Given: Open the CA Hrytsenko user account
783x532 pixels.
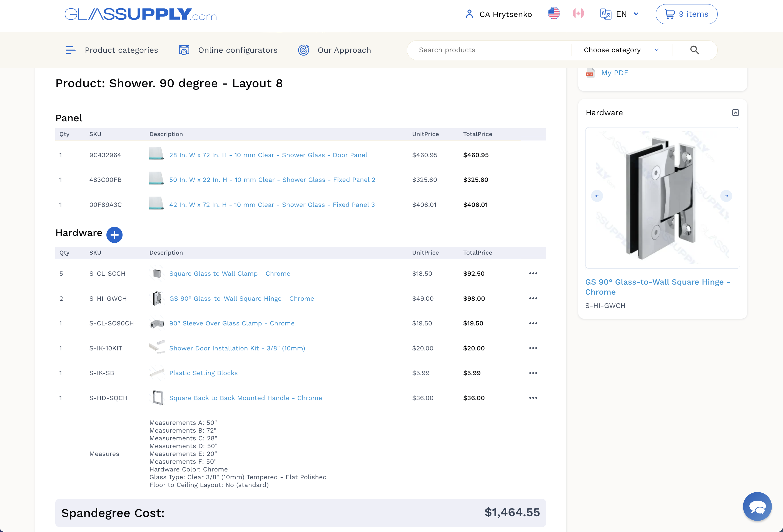Looking at the screenshot, I should click(x=499, y=14).
